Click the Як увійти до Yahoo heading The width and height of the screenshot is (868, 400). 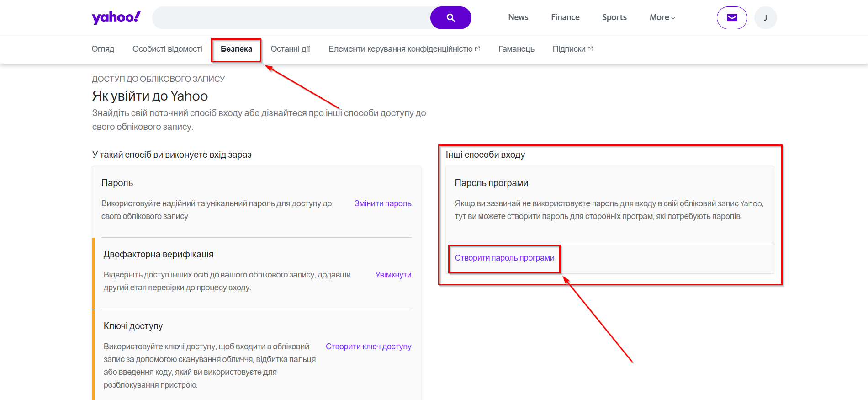tap(150, 96)
